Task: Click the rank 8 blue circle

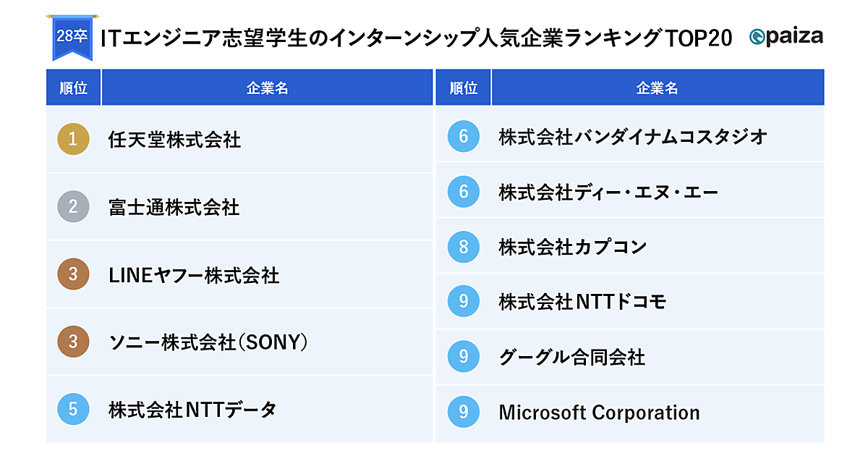Action: pos(464,247)
